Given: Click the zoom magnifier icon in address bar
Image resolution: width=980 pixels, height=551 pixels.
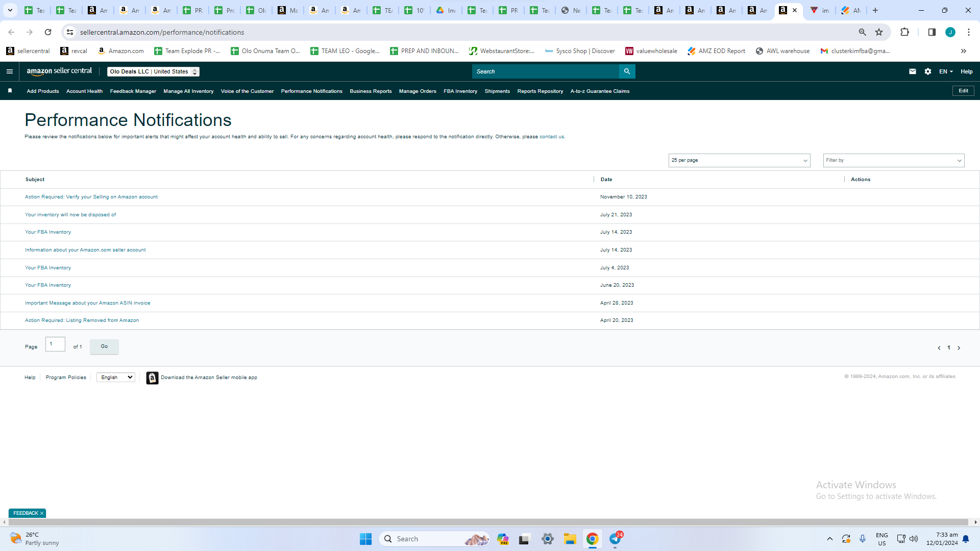Looking at the screenshot, I should (x=863, y=32).
